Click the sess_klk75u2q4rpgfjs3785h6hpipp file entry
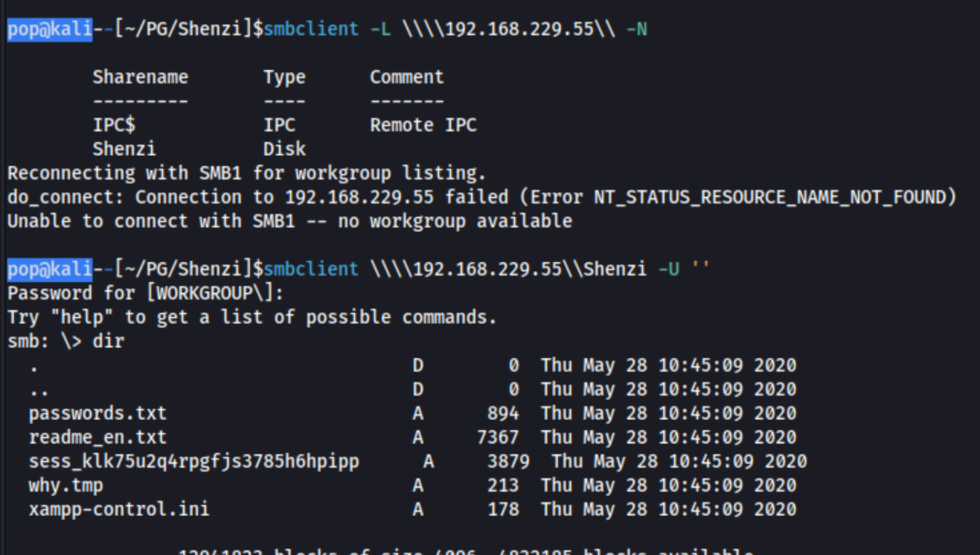 tap(193, 462)
